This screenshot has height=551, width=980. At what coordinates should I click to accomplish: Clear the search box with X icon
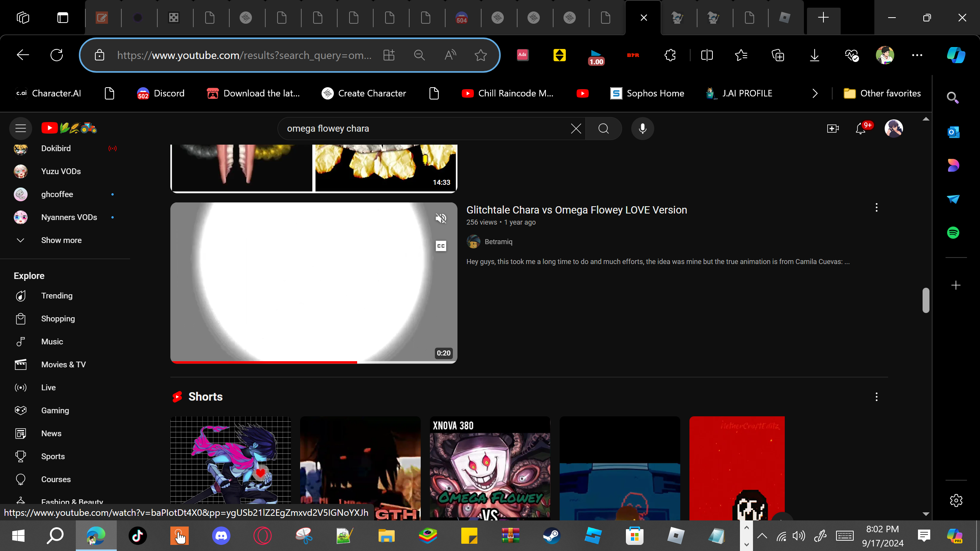[576, 129]
